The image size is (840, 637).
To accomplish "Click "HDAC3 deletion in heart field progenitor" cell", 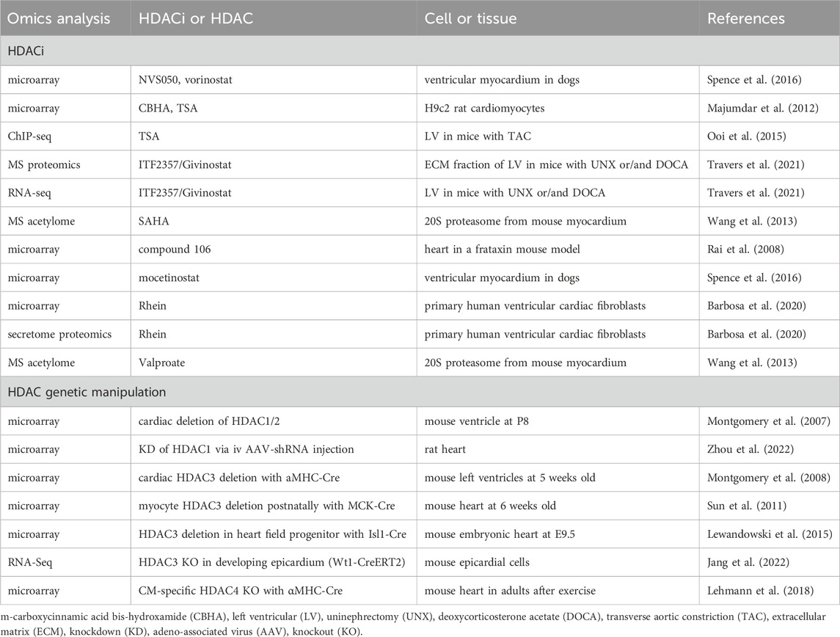I will [272, 534].
